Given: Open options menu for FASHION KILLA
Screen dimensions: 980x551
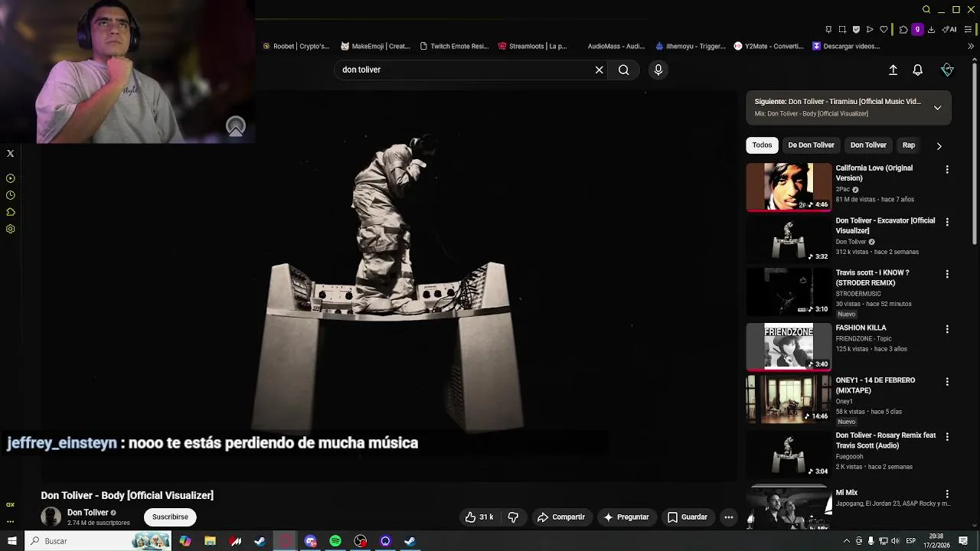Looking at the screenshot, I should coord(947,329).
